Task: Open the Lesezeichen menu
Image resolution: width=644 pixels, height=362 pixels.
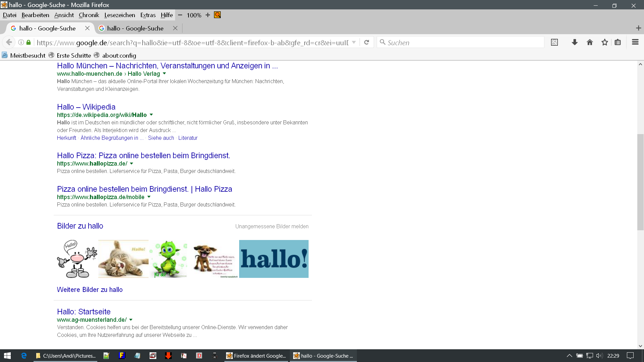Action: 119,15
